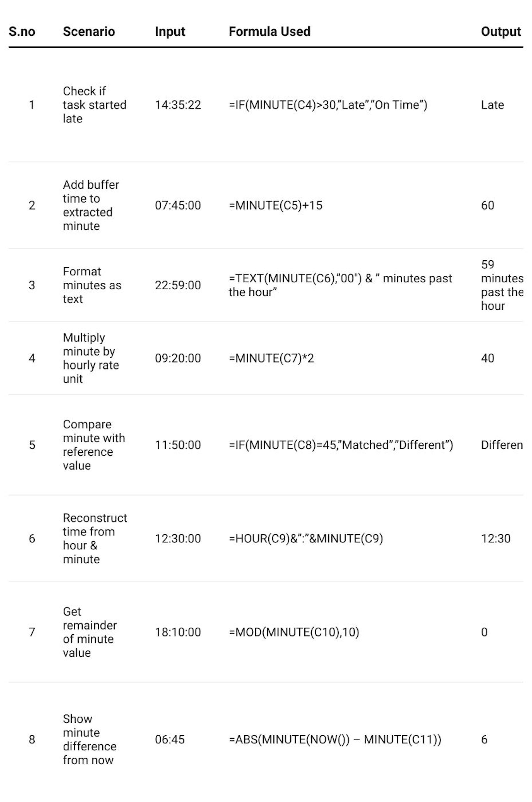Click the TEXT formula with "minutes past"

click(340, 285)
